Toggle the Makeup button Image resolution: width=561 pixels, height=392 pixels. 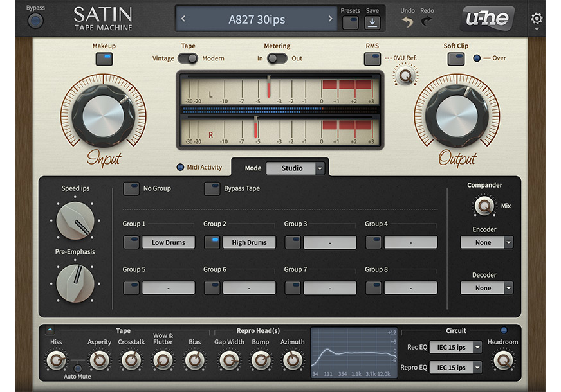pyautogui.click(x=104, y=59)
